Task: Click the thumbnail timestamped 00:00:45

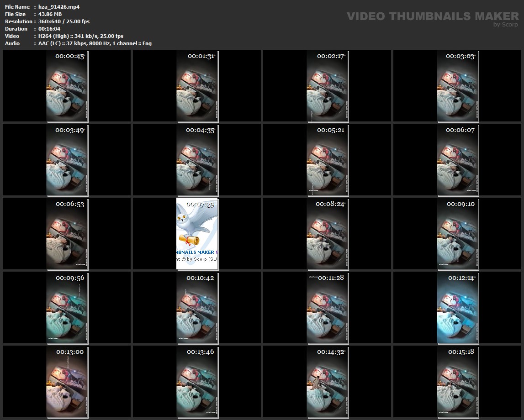Action: pyautogui.click(x=67, y=86)
